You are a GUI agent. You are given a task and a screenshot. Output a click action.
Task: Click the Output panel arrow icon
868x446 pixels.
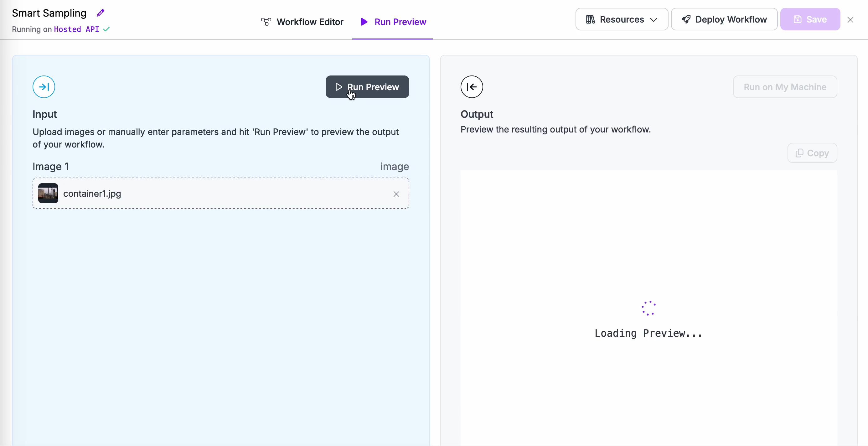(472, 87)
